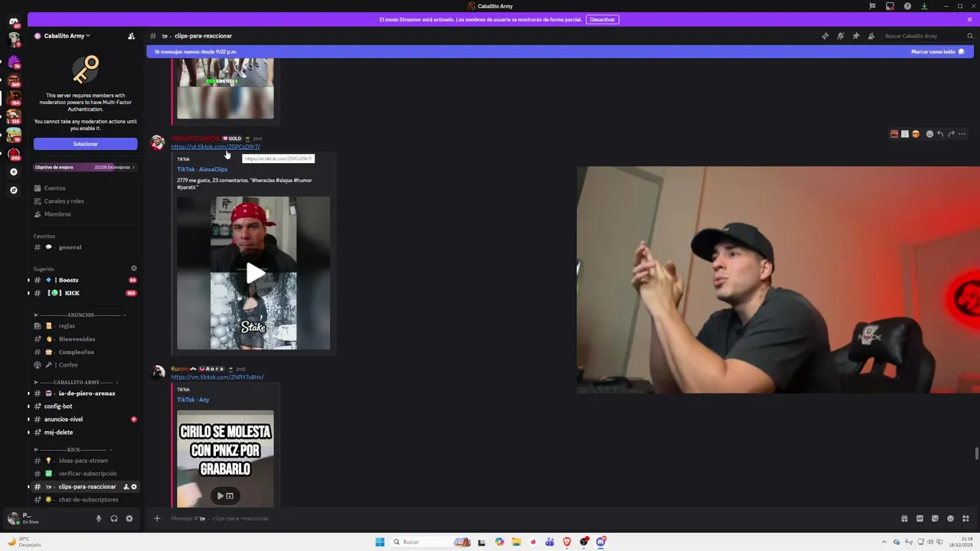The height and width of the screenshot is (551, 980).
Task: Click the download update icon in title bar
Action: (x=924, y=6)
